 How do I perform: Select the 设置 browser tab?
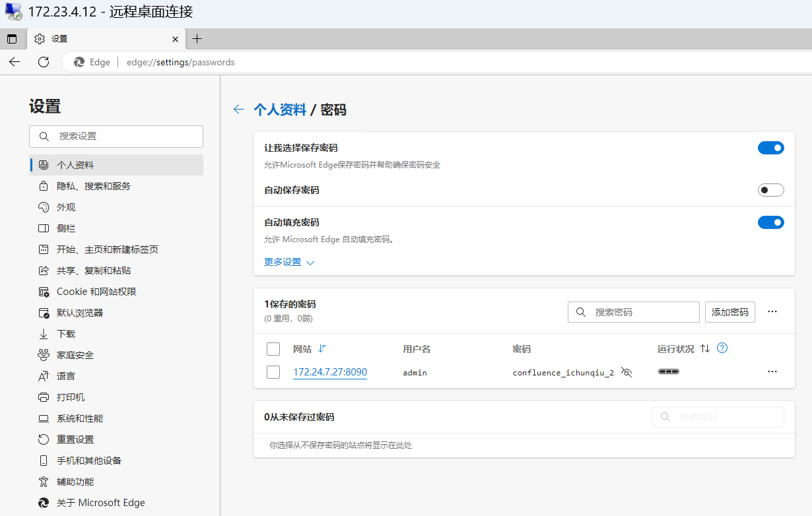[x=106, y=39]
